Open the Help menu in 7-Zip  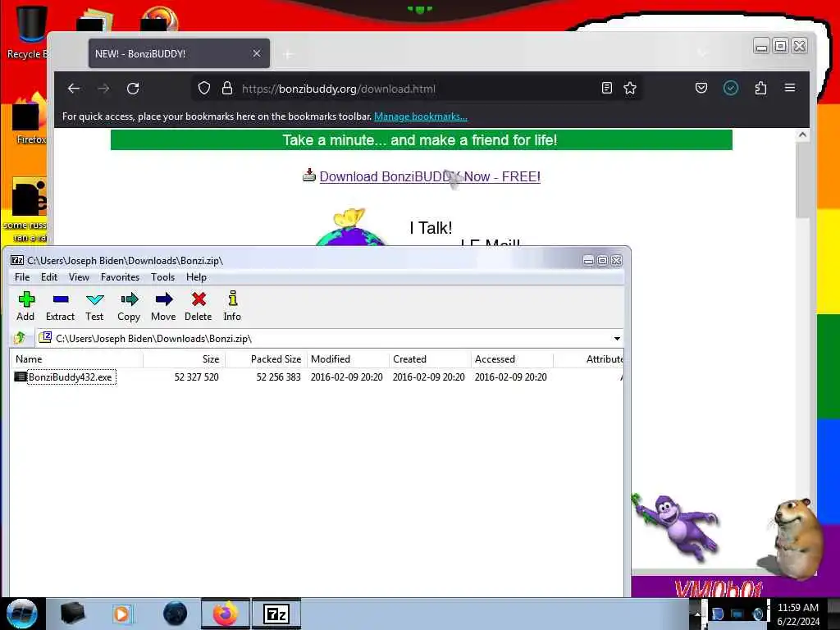coord(196,277)
